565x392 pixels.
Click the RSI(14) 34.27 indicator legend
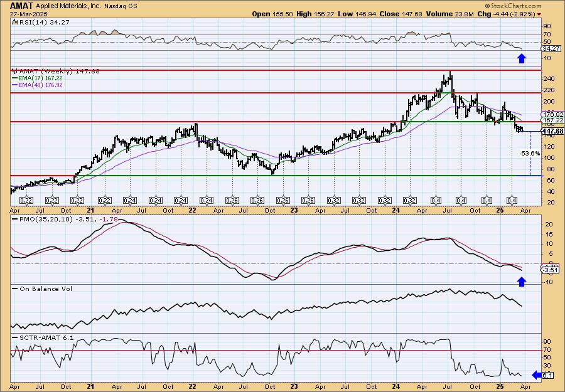point(41,23)
